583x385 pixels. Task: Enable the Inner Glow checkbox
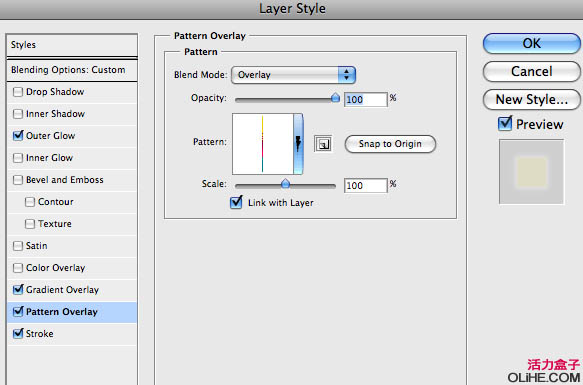point(18,158)
